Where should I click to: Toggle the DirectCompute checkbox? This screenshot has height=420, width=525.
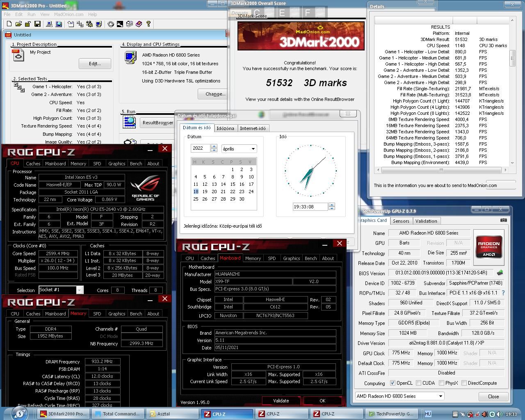(464, 383)
